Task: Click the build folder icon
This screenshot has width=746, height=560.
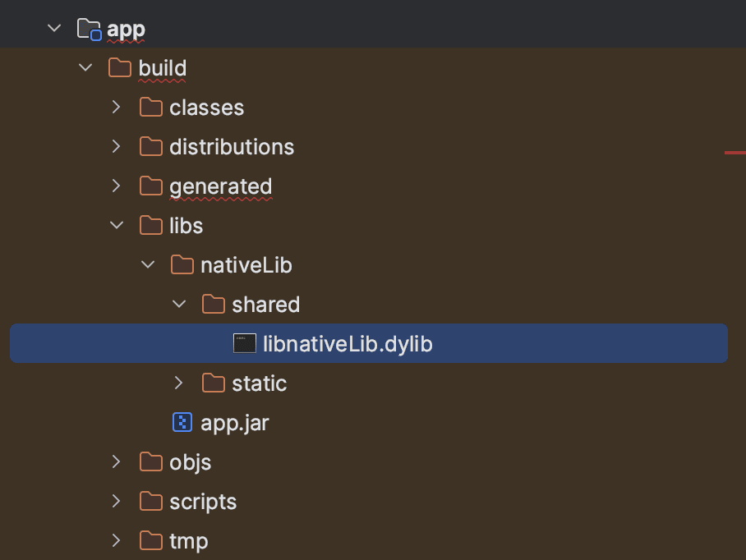Action: (x=119, y=68)
